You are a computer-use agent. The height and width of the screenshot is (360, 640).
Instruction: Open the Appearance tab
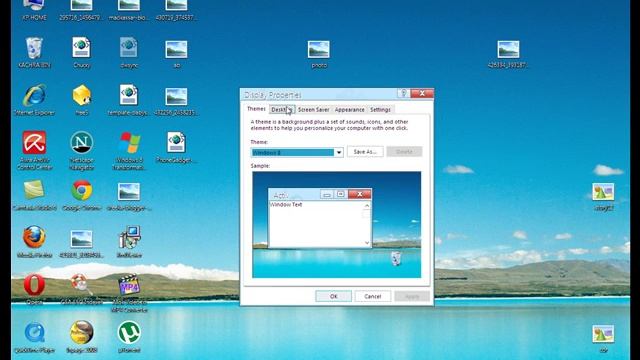coord(349,109)
